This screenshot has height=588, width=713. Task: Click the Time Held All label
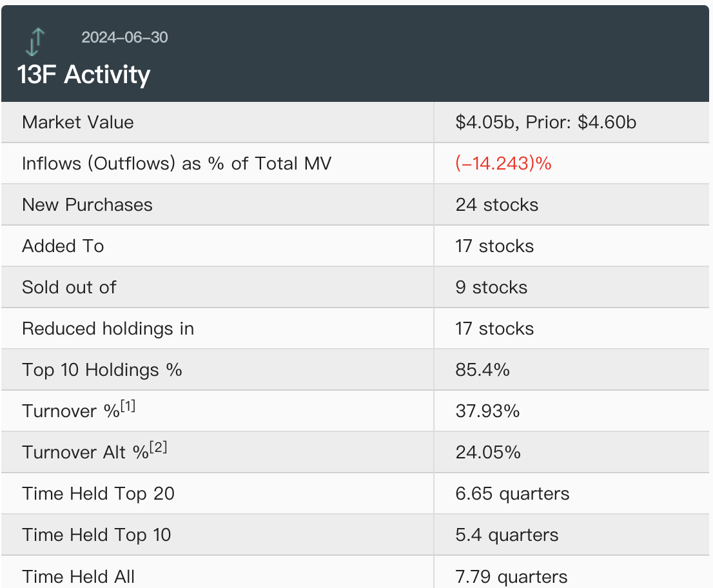78,576
